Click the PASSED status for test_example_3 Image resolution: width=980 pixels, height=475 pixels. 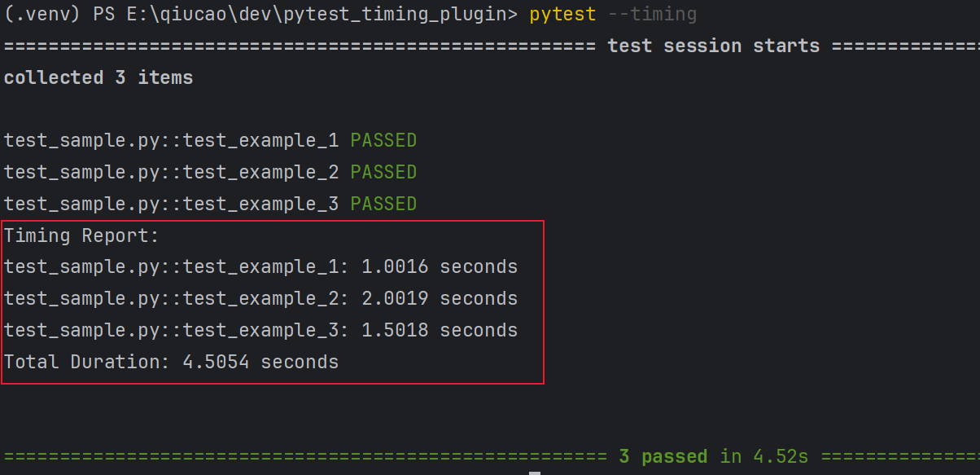pyautogui.click(x=383, y=204)
